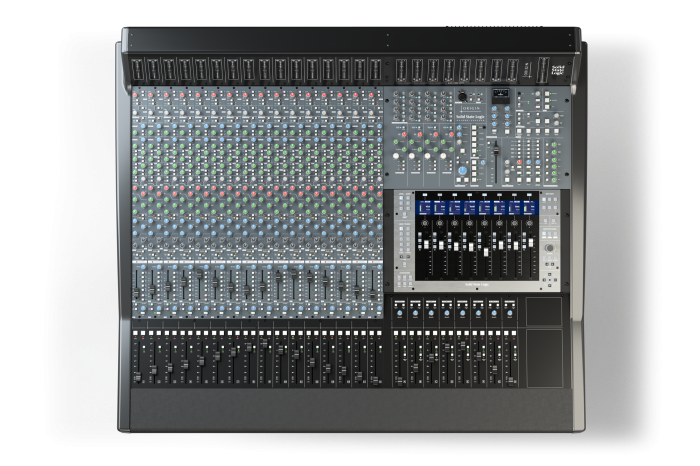Click the leftmost meter on the meter bridge

(139, 71)
